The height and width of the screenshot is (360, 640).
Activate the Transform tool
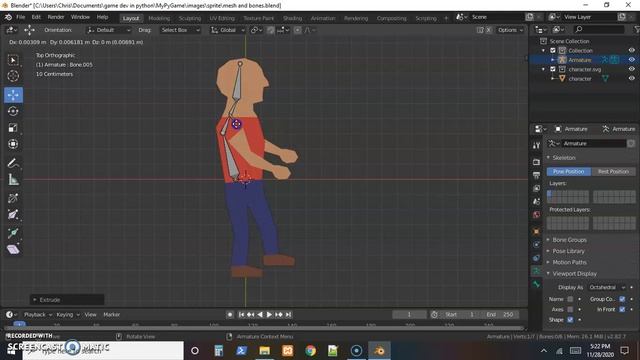pyautogui.click(x=13, y=144)
